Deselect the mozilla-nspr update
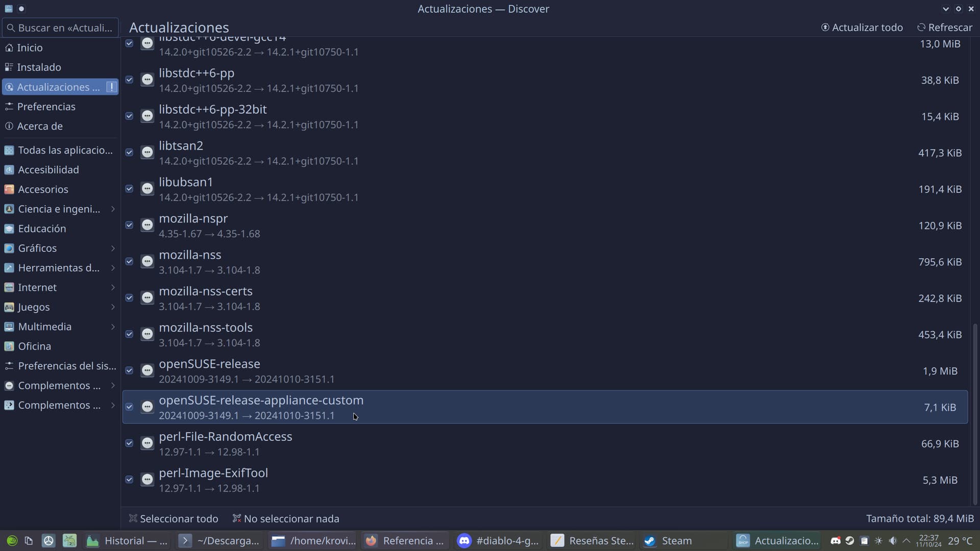980x551 pixels. tap(129, 225)
